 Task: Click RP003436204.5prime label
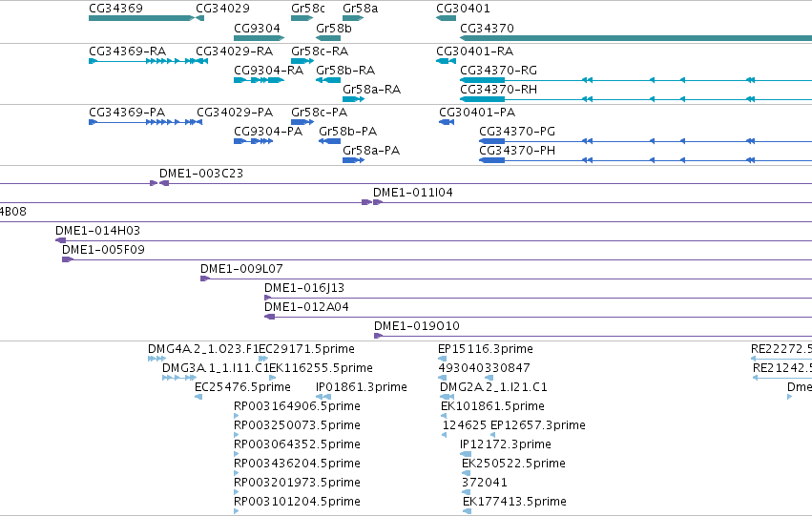point(298,464)
